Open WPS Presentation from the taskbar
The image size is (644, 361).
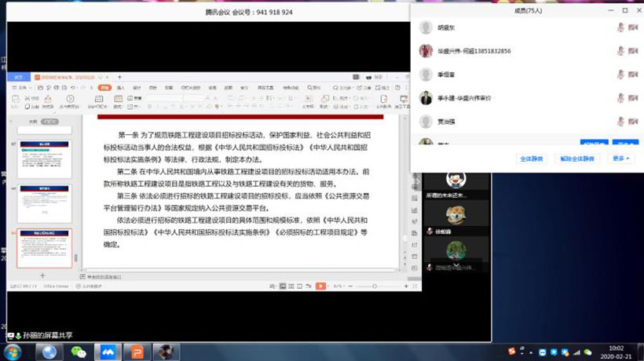coord(136,351)
